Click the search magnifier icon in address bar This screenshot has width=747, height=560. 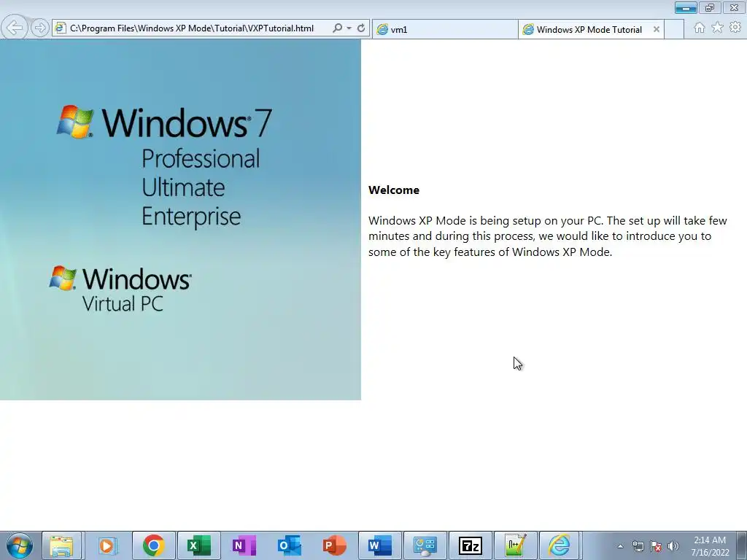pos(337,28)
